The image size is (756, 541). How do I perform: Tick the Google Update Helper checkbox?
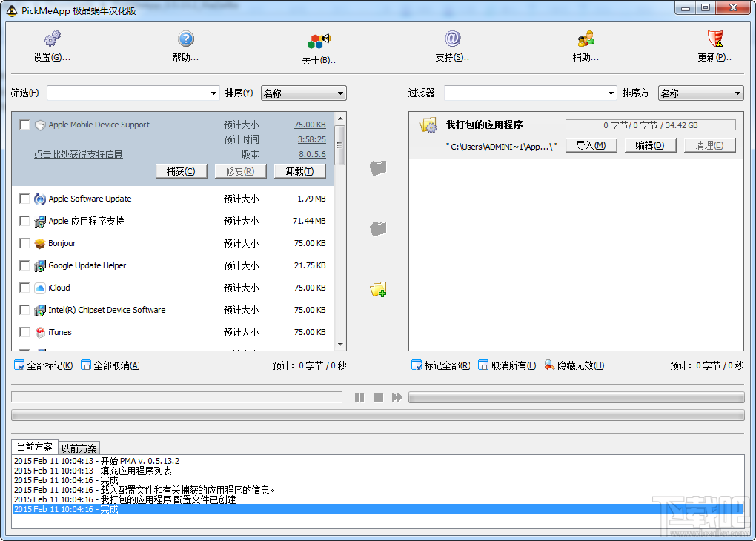(24, 265)
